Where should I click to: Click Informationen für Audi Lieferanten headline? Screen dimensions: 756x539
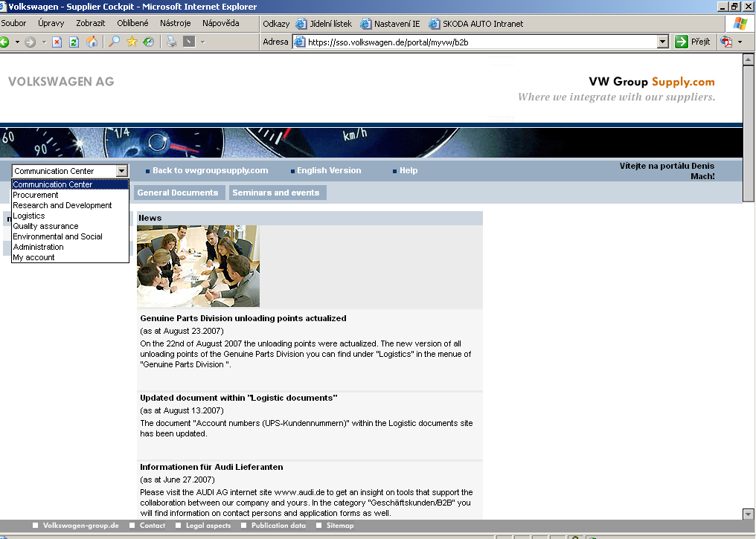pyautogui.click(x=211, y=467)
